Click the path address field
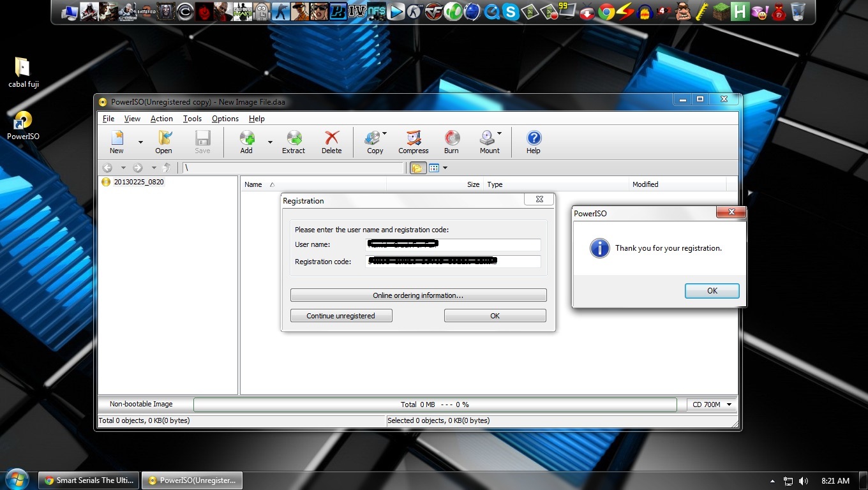 294,168
